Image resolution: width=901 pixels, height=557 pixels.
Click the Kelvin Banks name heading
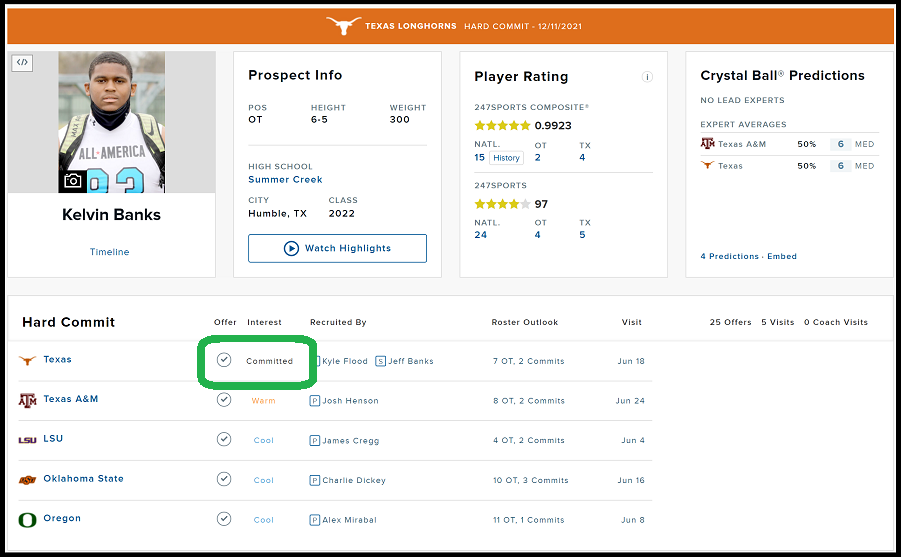[111, 214]
